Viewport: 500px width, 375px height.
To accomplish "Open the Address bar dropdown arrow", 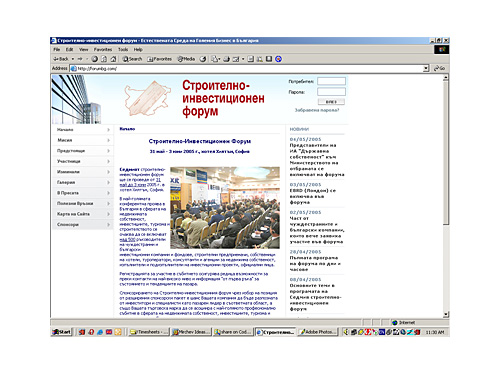I will point(426,68).
